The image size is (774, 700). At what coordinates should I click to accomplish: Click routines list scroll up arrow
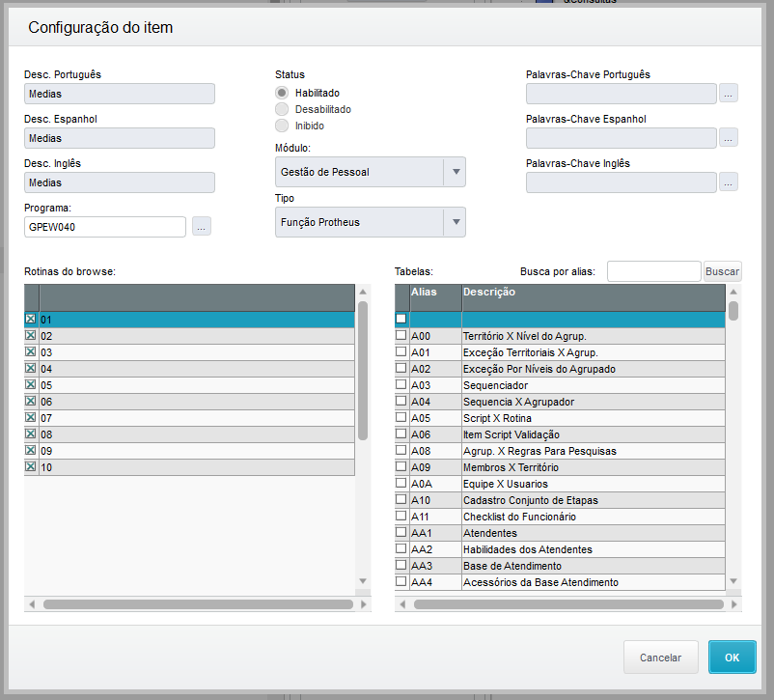pyautogui.click(x=363, y=292)
